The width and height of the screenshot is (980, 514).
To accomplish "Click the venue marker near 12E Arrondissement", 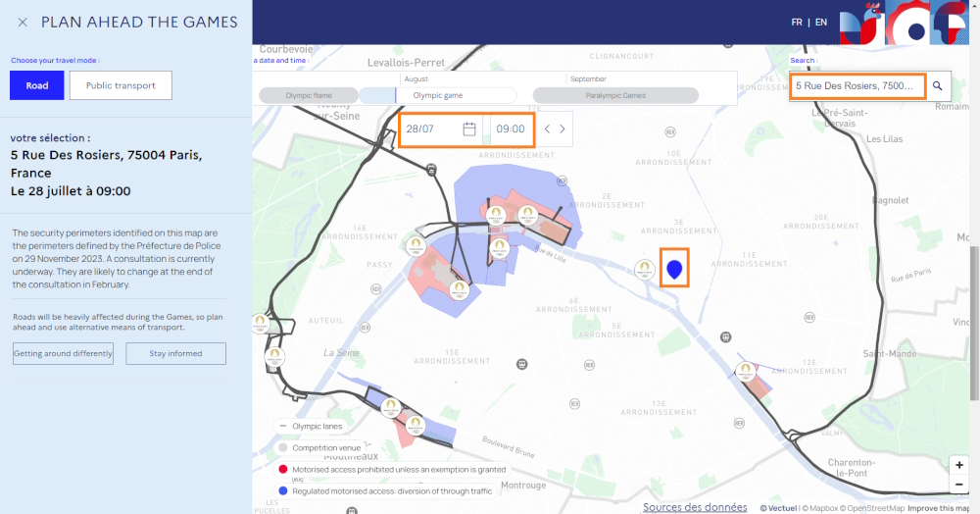I will click(x=745, y=372).
